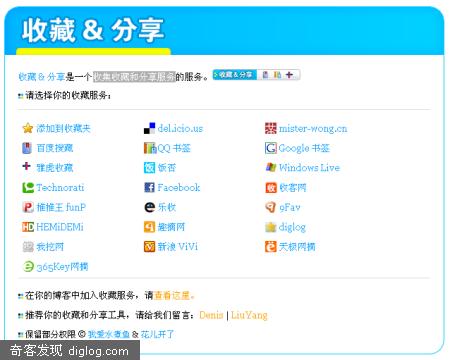Click the 9Fav icon
The width and height of the screenshot is (450, 360).
pos(270,207)
